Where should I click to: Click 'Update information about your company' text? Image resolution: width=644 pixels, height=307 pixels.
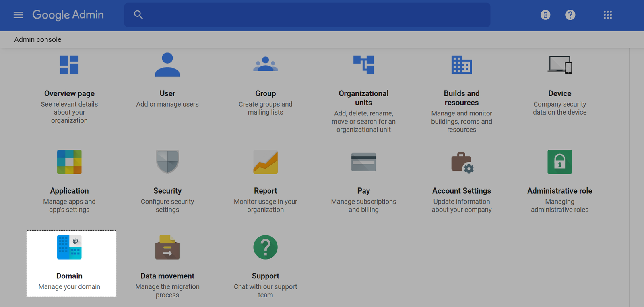tap(462, 206)
